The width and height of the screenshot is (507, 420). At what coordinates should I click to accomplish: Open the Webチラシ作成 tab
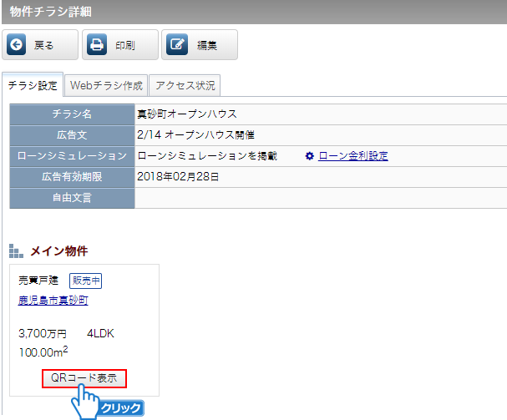[106, 85]
